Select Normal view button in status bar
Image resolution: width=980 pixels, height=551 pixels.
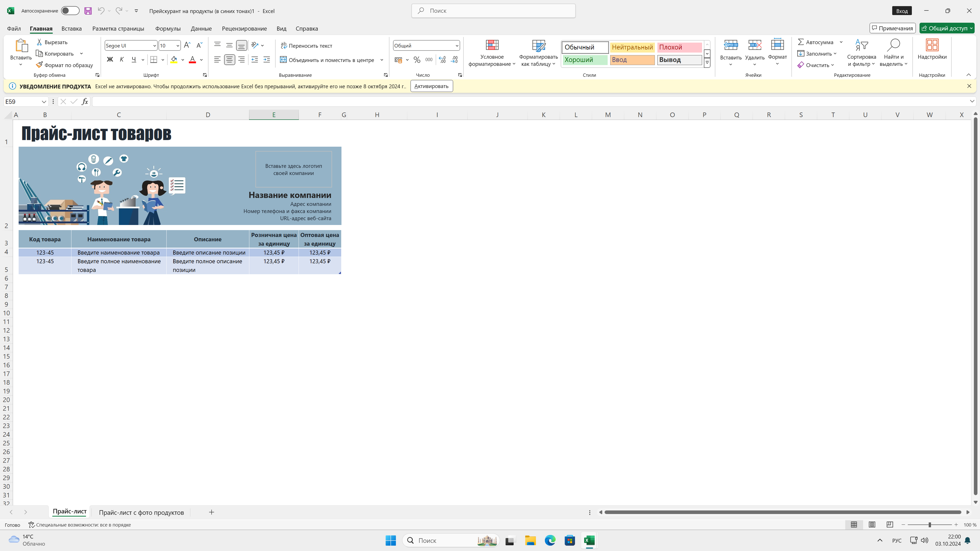(854, 525)
